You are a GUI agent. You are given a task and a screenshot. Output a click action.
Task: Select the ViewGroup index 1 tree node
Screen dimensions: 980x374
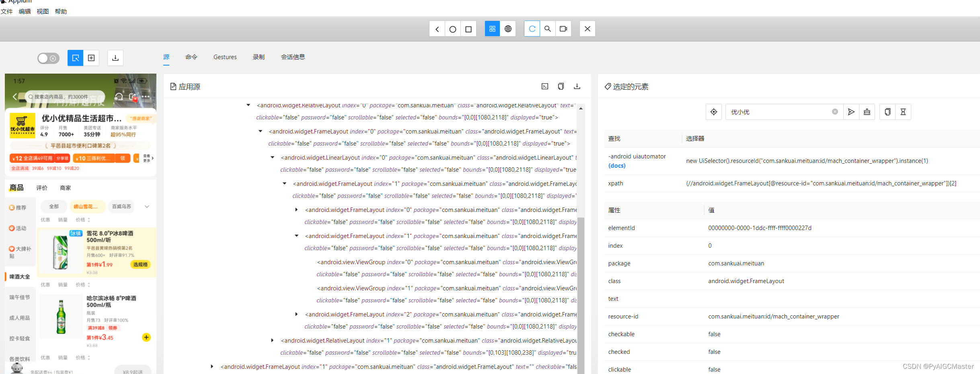pyautogui.click(x=446, y=294)
